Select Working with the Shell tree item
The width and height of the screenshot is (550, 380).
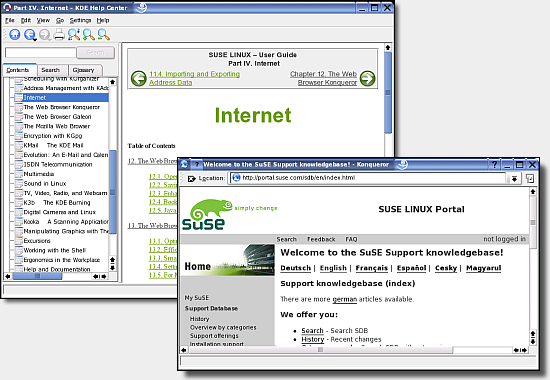55,250
